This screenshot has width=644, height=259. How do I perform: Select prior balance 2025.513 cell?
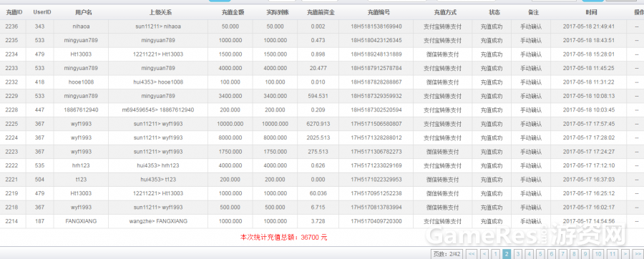point(318,138)
